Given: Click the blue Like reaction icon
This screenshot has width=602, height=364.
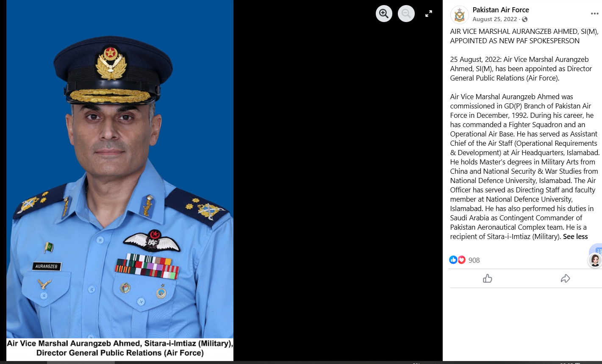Looking at the screenshot, I should (x=453, y=260).
